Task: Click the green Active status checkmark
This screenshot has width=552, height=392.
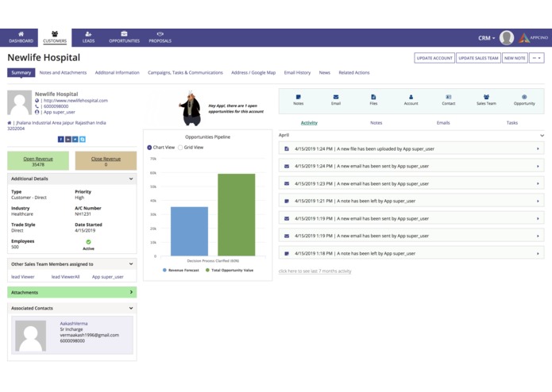Action: [88, 242]
